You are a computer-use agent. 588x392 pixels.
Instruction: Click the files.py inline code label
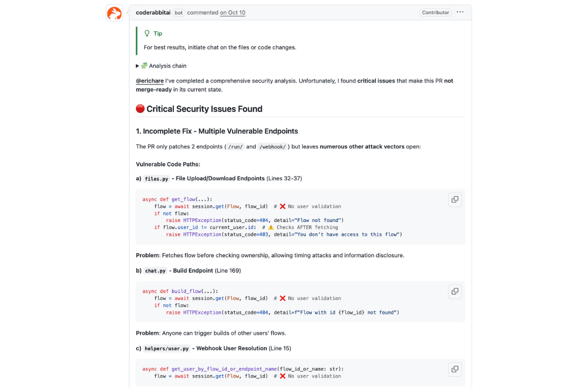(156, 179)
